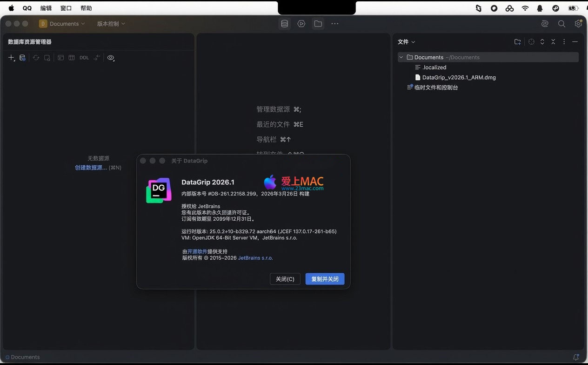The width and height of the screenshot is (588, 365).
Task: Click the DDL toolbar button
Action: pos(84,58)
